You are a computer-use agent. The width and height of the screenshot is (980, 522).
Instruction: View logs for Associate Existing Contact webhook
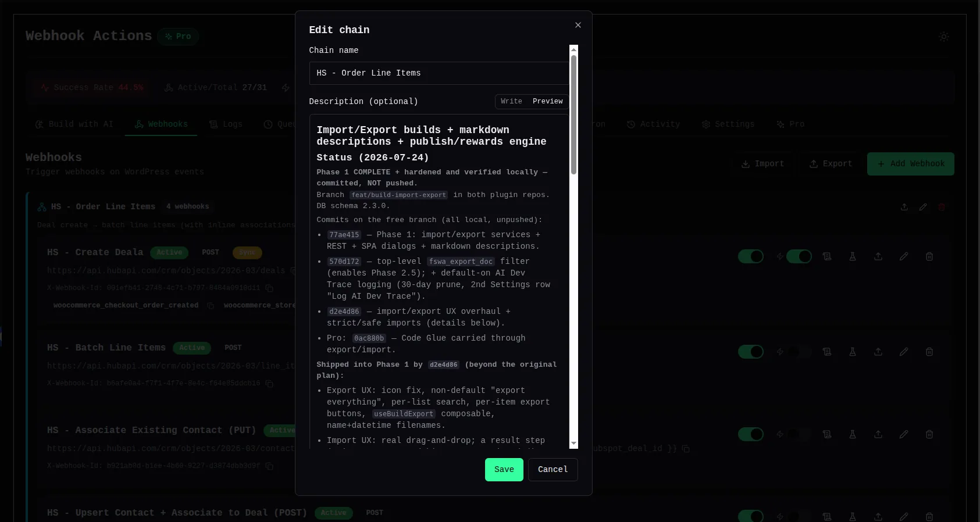827,434
